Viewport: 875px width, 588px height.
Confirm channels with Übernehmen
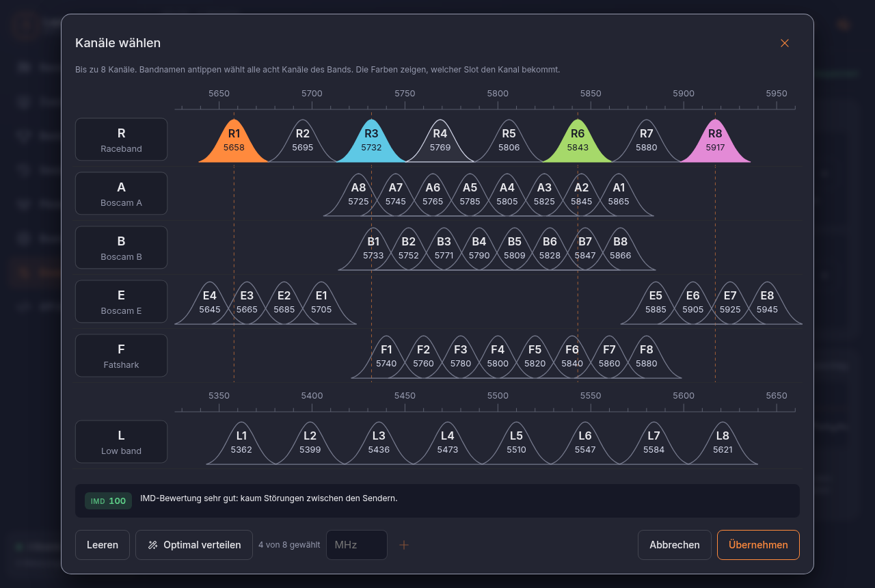pos(758,545)
